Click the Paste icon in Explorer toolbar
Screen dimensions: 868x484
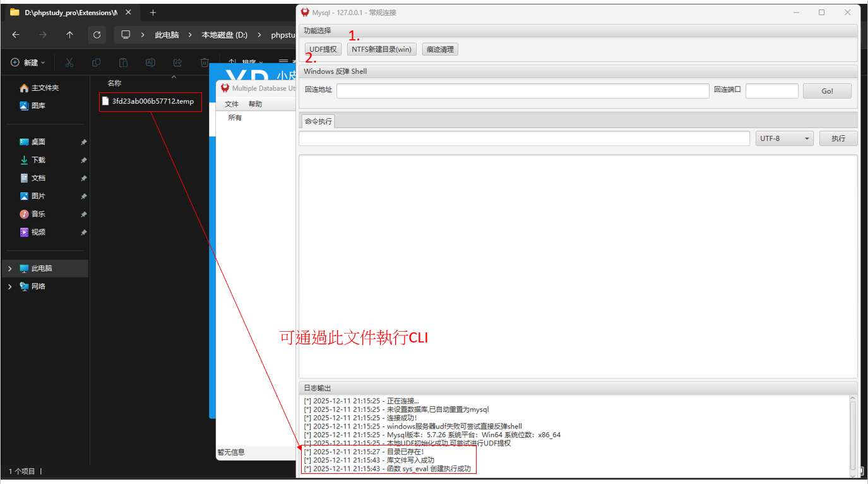124,63
